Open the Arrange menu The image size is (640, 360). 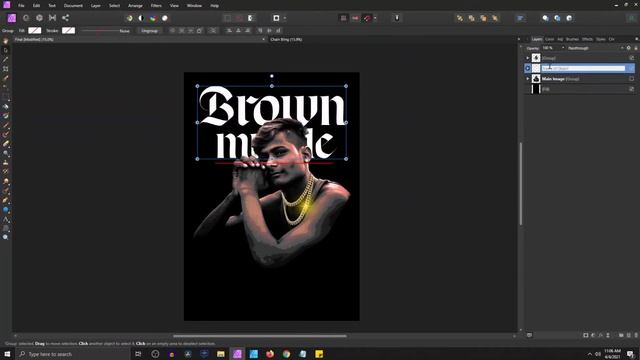click(135, 6)
